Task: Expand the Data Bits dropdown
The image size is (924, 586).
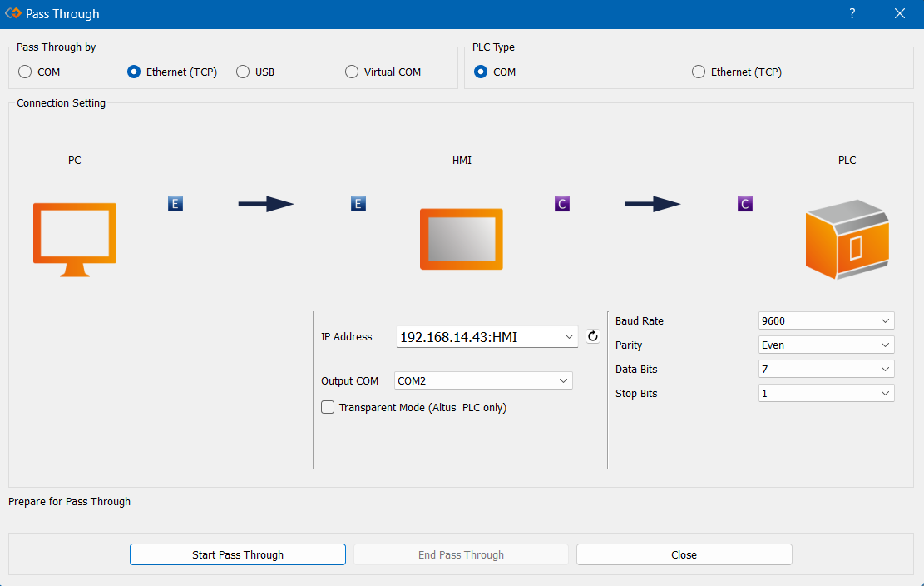Action: [x=826, y=370]
